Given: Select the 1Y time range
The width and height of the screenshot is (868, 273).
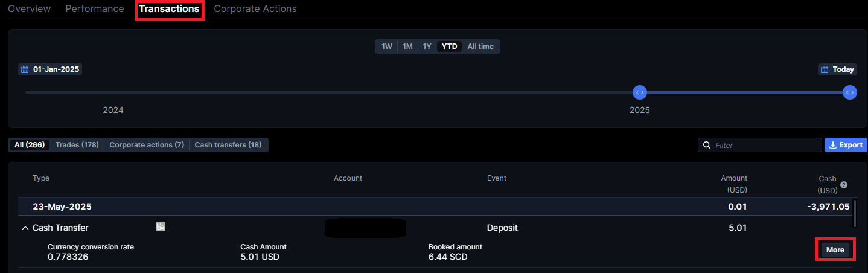Looking at the screenshot, I should (x=427, y=47).
